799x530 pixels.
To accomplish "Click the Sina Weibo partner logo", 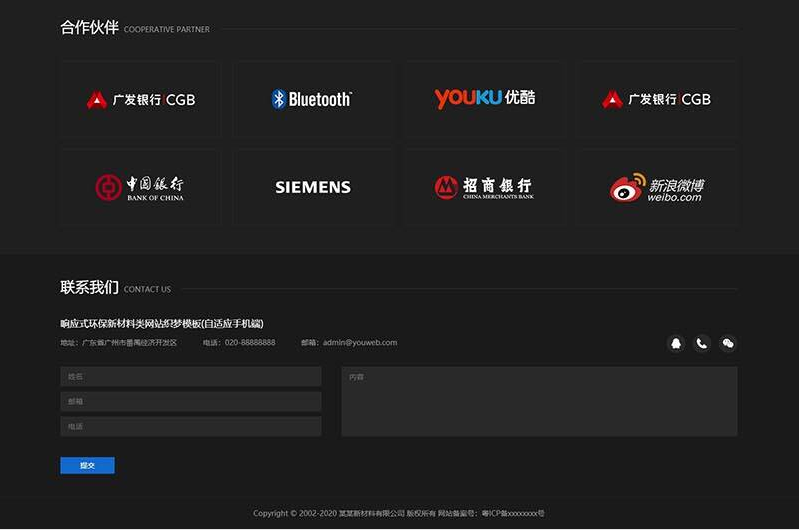I will coord(657,188).
